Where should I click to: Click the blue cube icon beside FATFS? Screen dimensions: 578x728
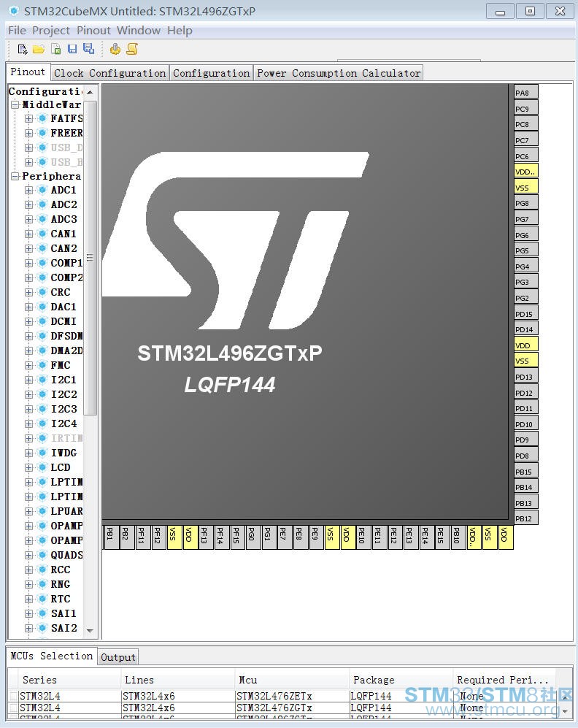pyautogui.click(x=42, y=118)
